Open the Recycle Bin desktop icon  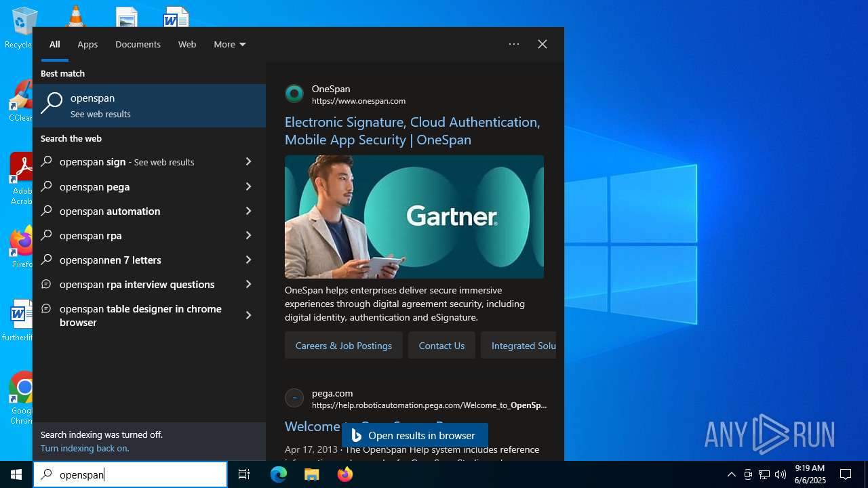20,27
